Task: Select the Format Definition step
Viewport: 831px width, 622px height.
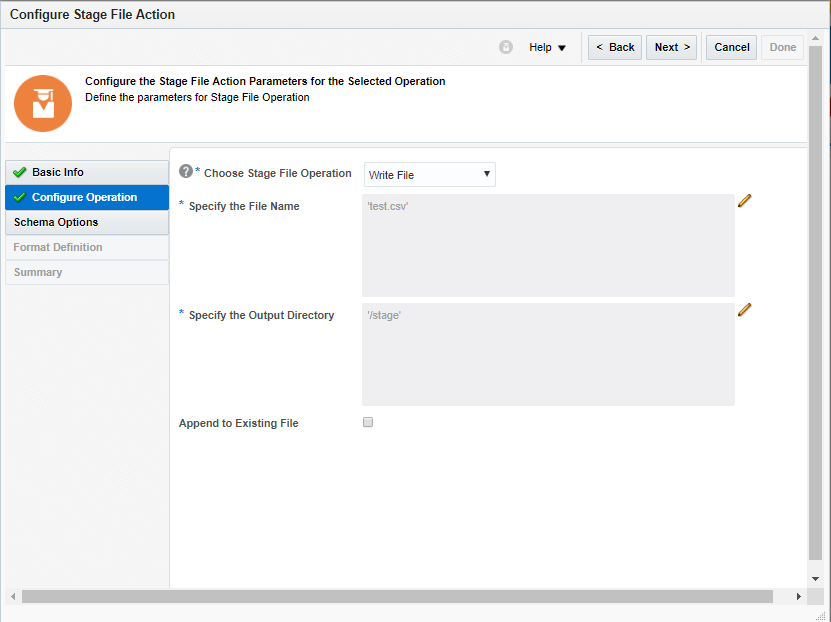Action: click(87, 247)
